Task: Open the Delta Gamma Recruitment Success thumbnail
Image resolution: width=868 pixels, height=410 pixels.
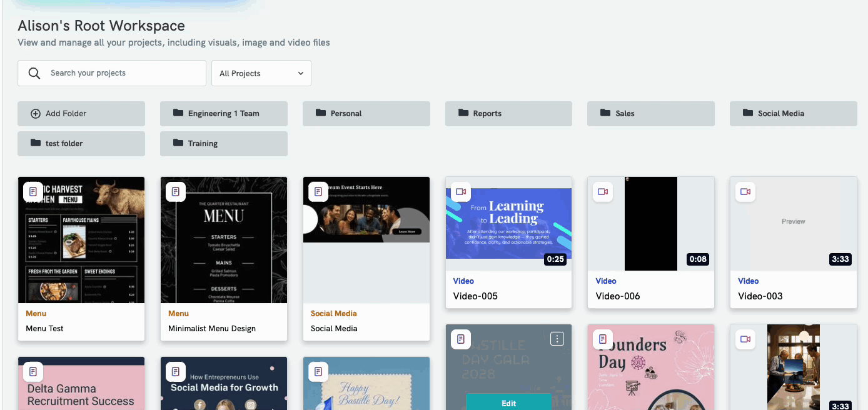Action: coord(81,383)
